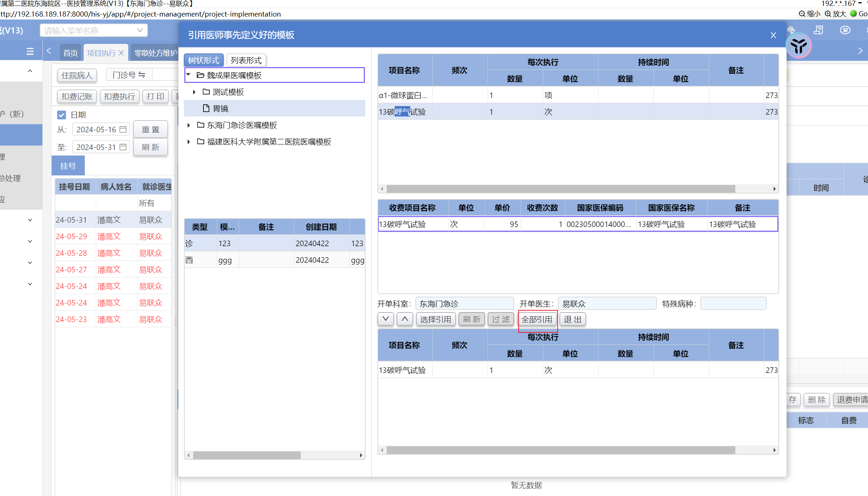Close the 项目执行 tab with its X
The width and height of the screenshot is (868, 496).
121,53
